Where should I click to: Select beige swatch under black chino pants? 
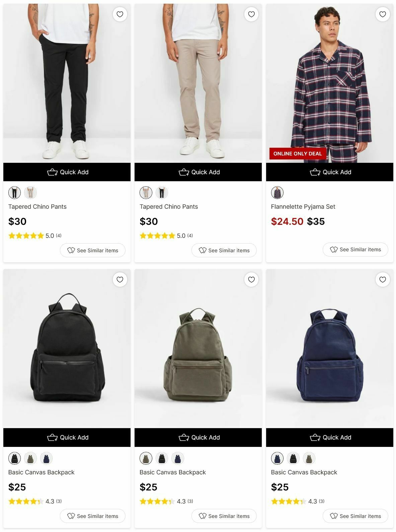click(30, 193)
